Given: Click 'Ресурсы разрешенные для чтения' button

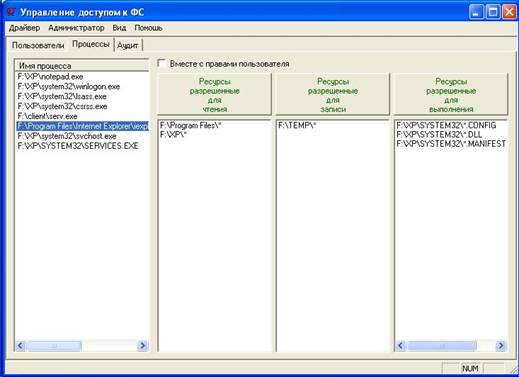Looking at the screenshot, I should tap(214, 95).
